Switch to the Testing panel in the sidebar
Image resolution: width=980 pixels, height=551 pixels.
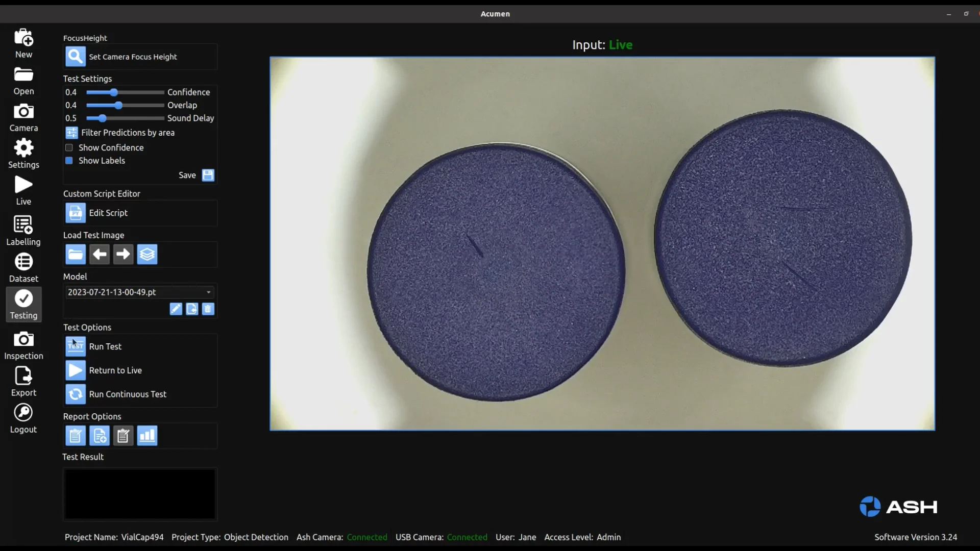click(23, 304)
